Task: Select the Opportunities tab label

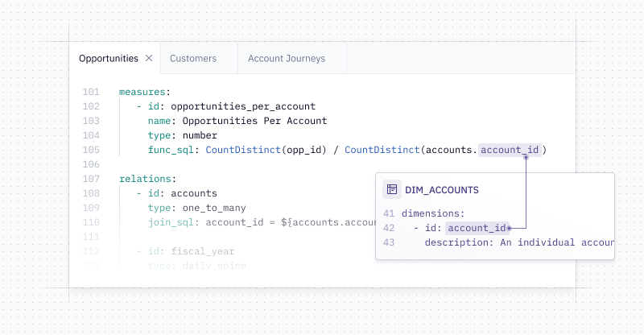Action: [109, 58]
